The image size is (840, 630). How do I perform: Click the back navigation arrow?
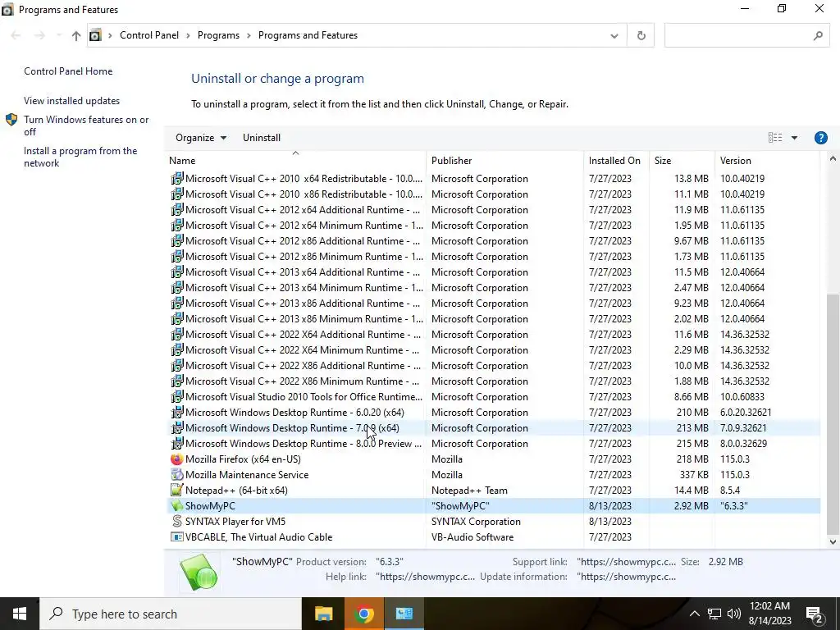pyautogui.click(x=16, y=35)
